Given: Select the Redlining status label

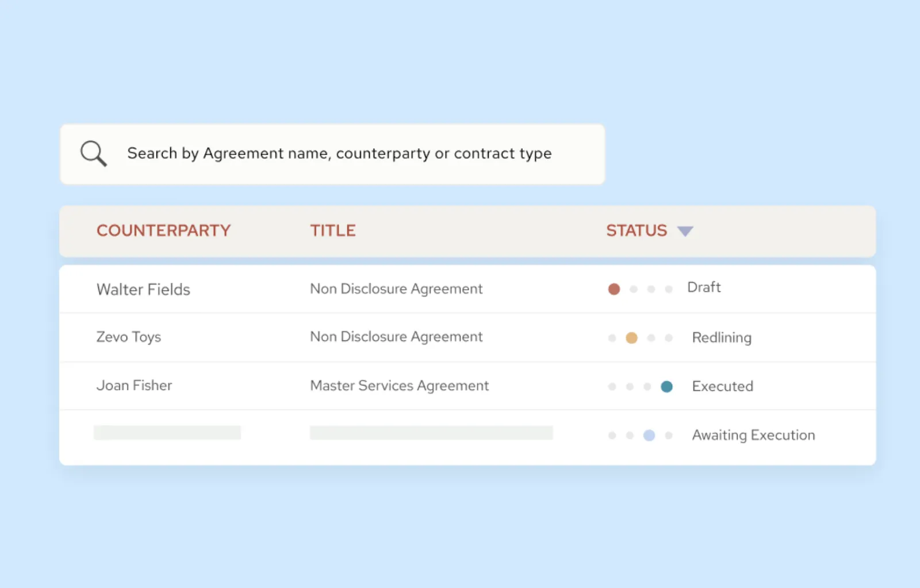Looking at the screenshot, I should [722, 337].
